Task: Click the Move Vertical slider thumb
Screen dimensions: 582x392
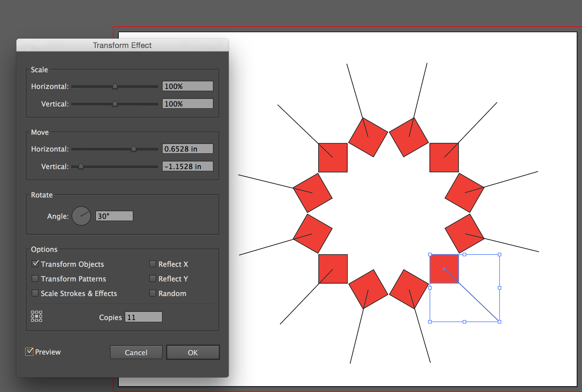Action: pyautogui.click(x=81, y=166)
